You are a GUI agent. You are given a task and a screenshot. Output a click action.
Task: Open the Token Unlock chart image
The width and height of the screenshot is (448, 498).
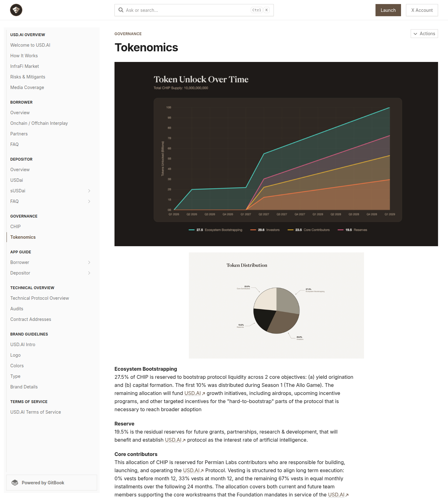(276, 154)
